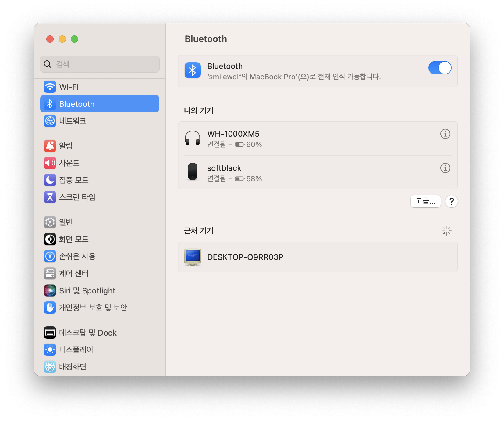The width and height of the screenshot is (504, 421).
Task: Click the 손쉬운 사용 accessibility icon
Action: 50,256
